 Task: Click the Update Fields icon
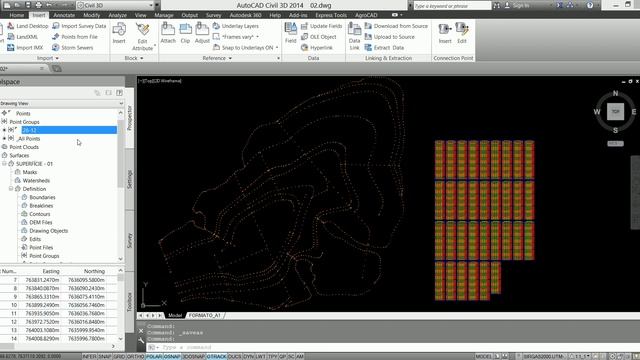pos(304,26)
